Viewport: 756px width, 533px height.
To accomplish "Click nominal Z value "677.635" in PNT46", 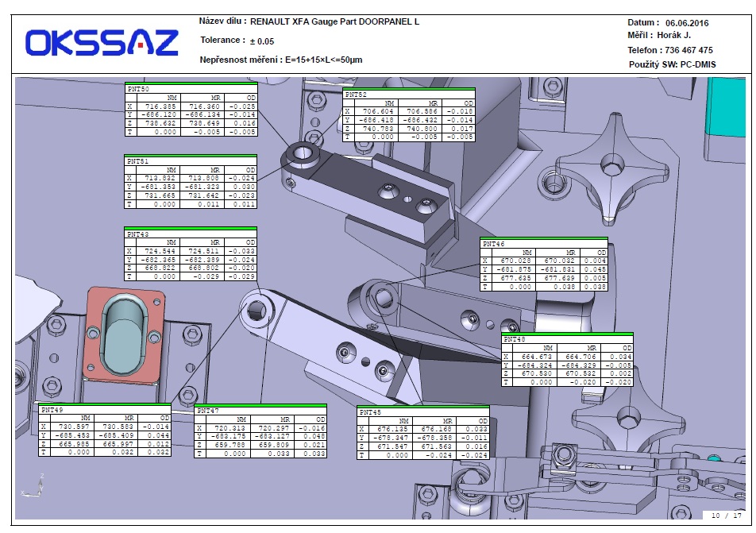I will point(516,278).
